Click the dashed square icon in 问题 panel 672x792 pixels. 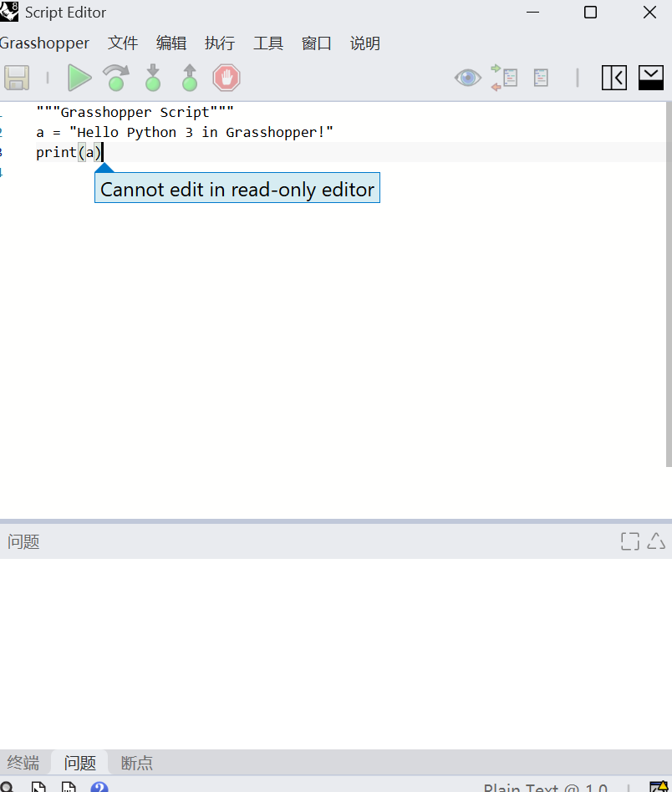pyautogui.click(x=630, y=541)
